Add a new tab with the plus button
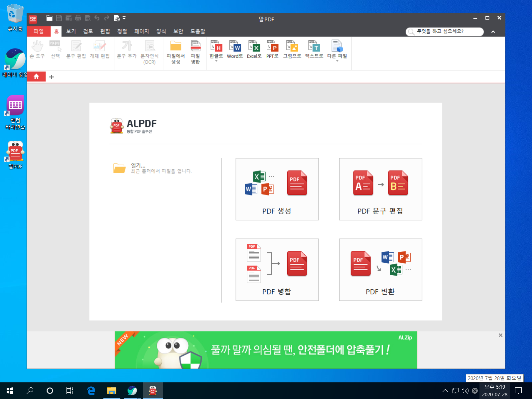 pos(52,77)
